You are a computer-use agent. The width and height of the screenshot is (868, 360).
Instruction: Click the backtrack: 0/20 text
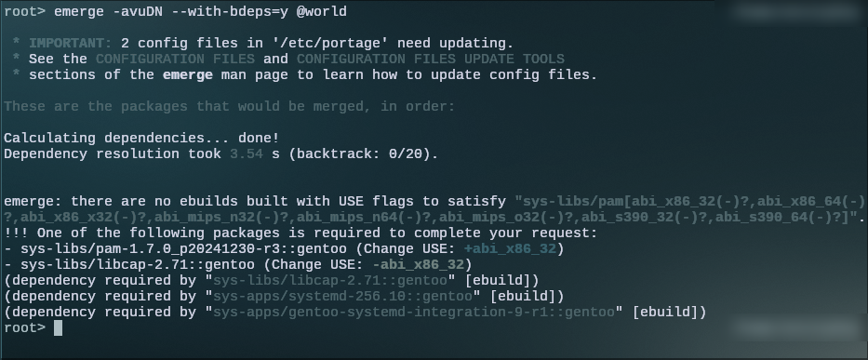click(x=359, y=154)
